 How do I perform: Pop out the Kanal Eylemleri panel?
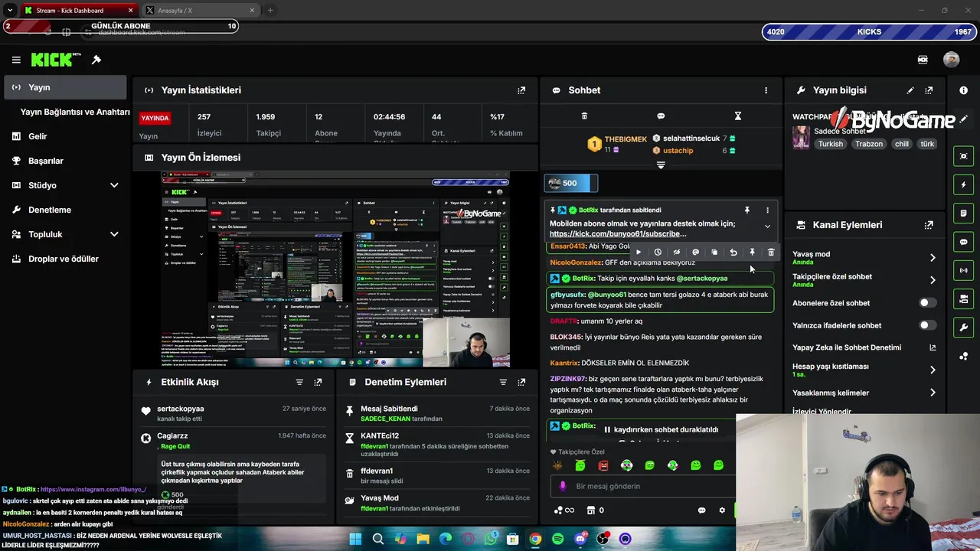point(929,225)
